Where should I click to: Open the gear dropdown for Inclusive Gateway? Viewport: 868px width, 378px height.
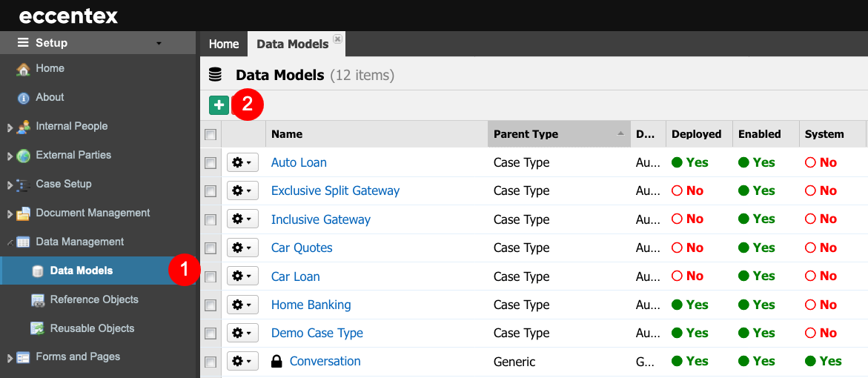242,219
